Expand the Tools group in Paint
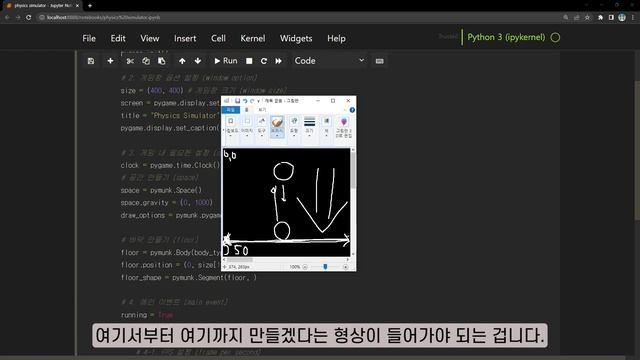Viewport: 640px width, 360px height. [x=262, y=126]
